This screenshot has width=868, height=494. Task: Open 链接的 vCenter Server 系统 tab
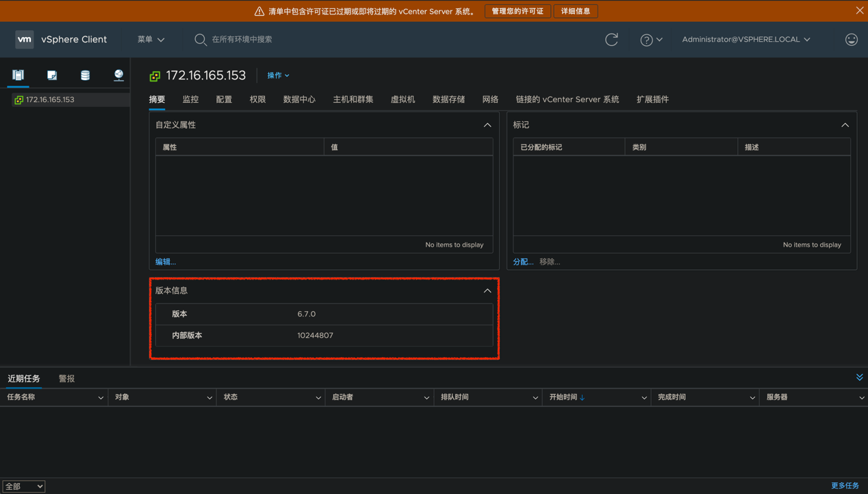567,99
